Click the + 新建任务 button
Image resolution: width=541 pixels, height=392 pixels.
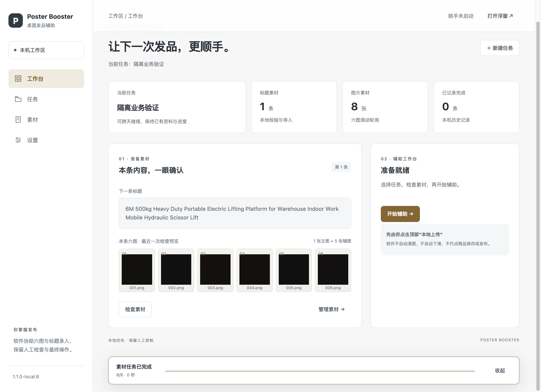point(500,48)
